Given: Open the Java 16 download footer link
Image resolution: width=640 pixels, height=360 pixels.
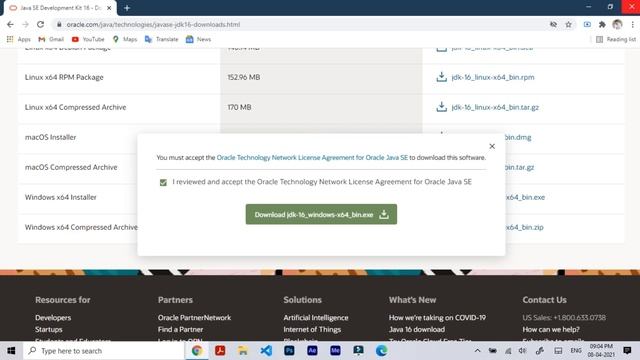Looking at the screenshot, I should (417, 329).
